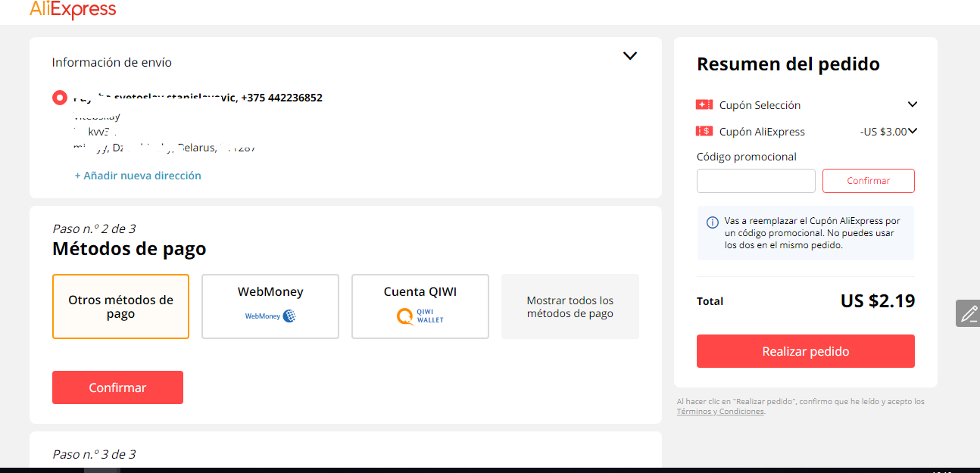
Task: Expand the Cupón AliExpress discount dropdown
Action: tap(913, 131)
